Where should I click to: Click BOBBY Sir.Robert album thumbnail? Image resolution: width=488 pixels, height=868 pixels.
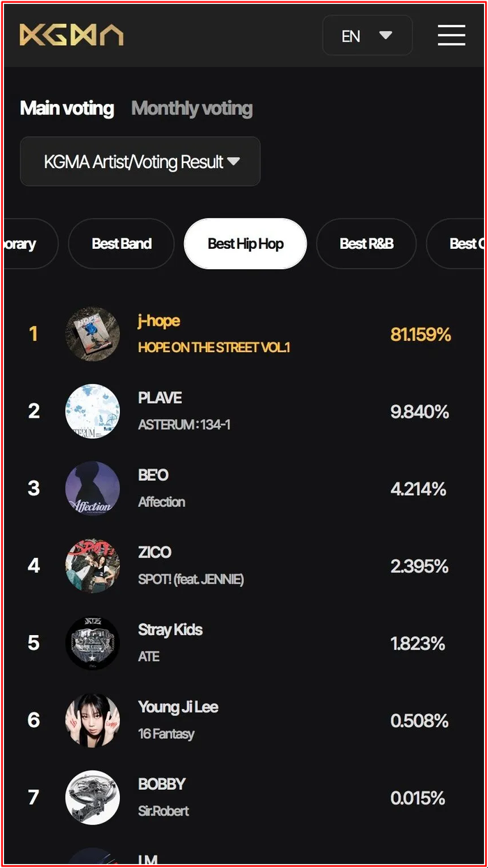click(93, 798)
